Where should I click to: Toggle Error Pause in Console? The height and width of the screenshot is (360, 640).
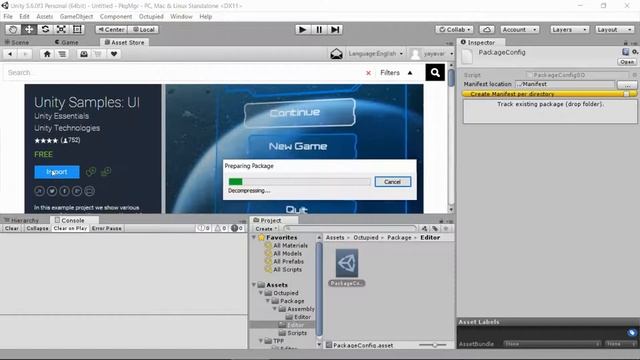click(107, 229)
